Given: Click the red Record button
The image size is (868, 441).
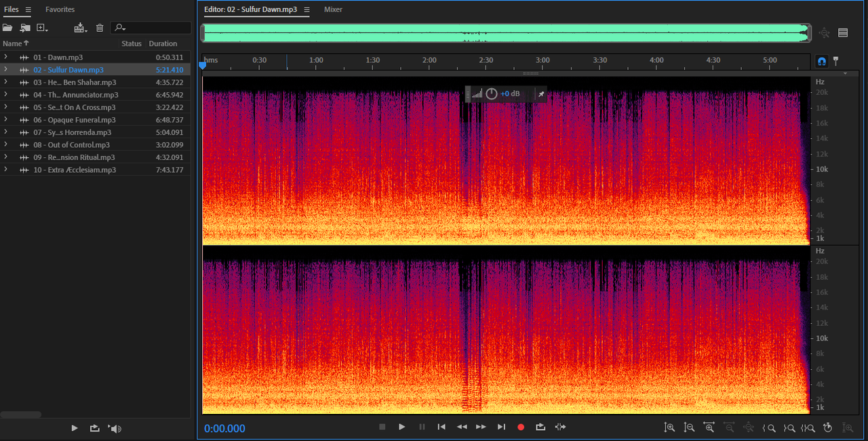Looking at the screenshot, I should pyautogui.click(x=521, y=427).
